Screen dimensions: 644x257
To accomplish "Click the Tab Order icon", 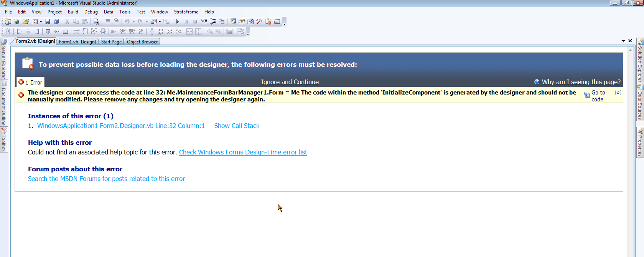I will click(x=240, y=32).
